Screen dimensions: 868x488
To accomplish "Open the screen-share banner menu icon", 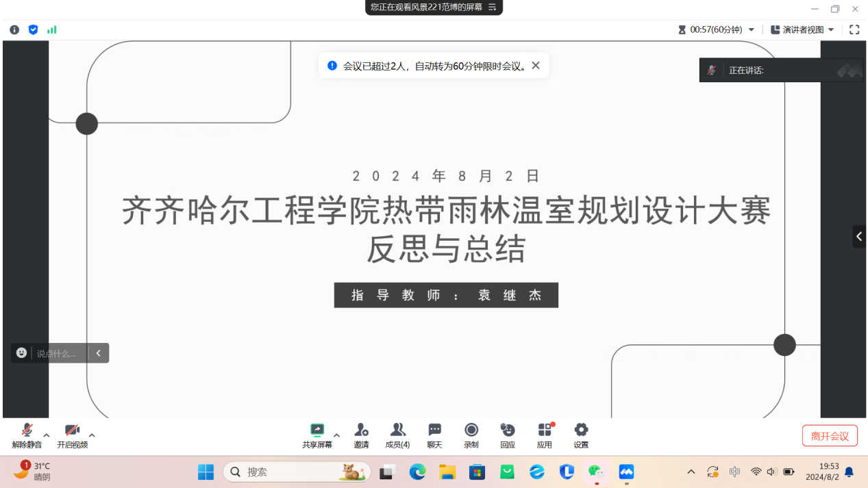I will pos(492,8).
